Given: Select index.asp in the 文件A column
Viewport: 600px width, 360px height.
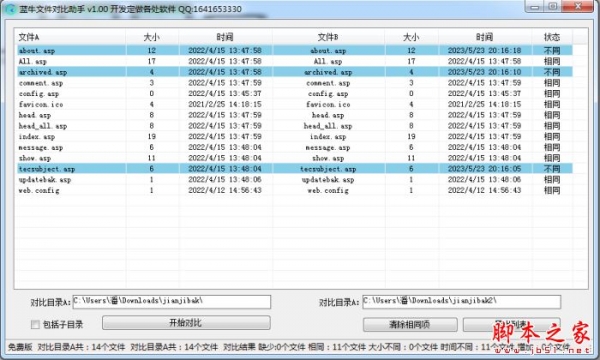Looking at the screenshot, I should (x=37, y=137).
